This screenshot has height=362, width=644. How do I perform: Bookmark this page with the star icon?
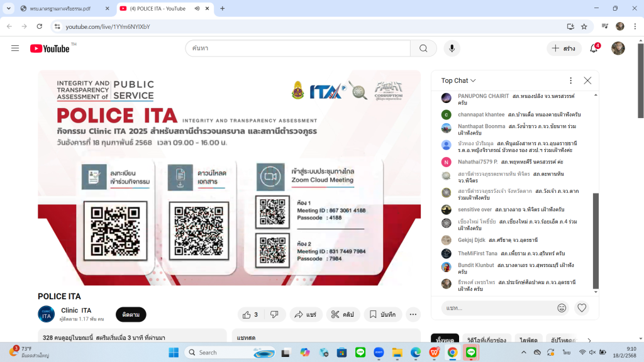584,26
